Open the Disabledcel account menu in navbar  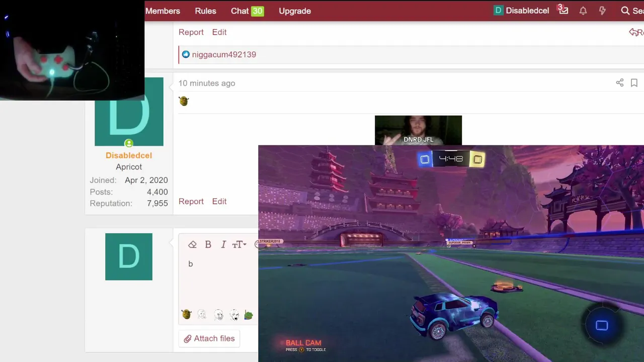[521, 11]
